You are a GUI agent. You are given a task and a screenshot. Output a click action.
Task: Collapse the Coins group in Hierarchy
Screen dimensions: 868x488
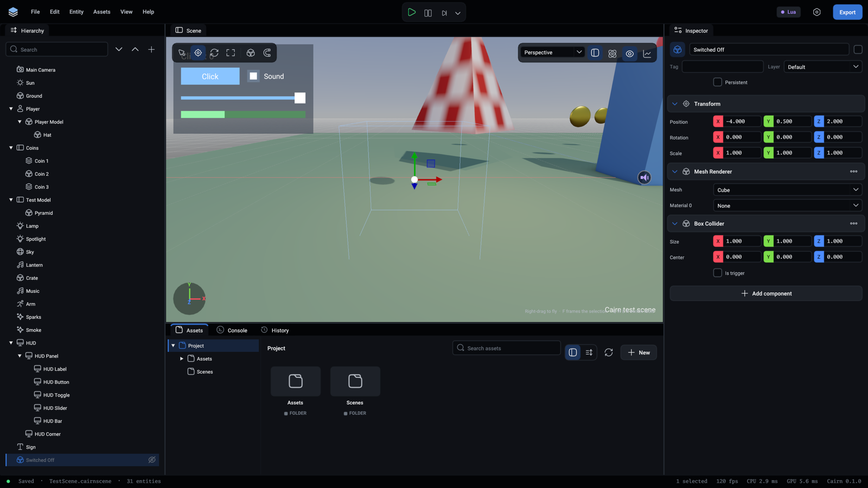tap(11, 147)
